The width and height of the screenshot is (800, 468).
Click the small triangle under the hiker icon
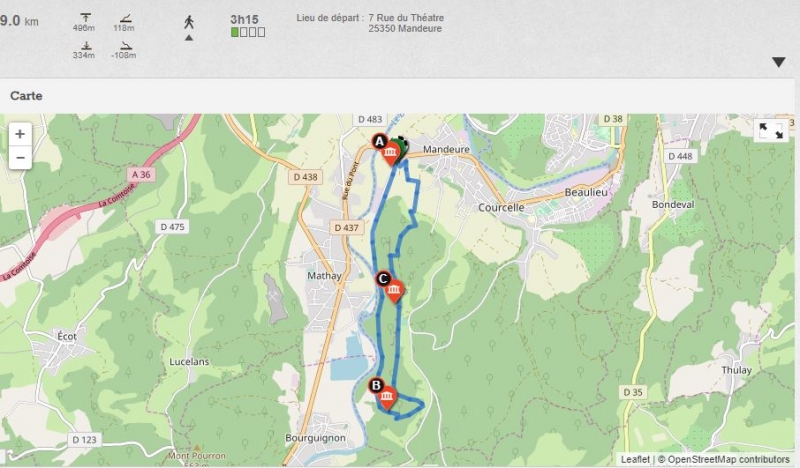coord(189,38)
